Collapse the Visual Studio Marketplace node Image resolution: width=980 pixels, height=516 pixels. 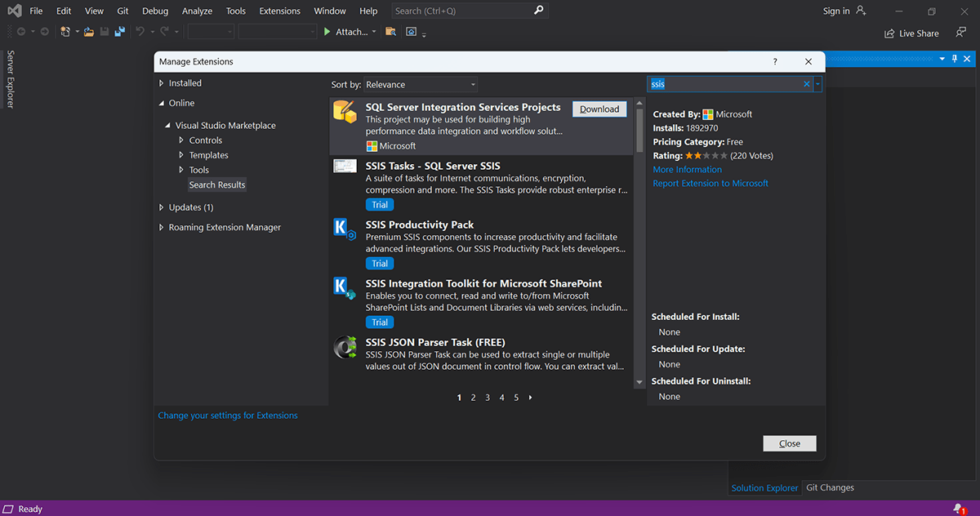tap(168, 126)
